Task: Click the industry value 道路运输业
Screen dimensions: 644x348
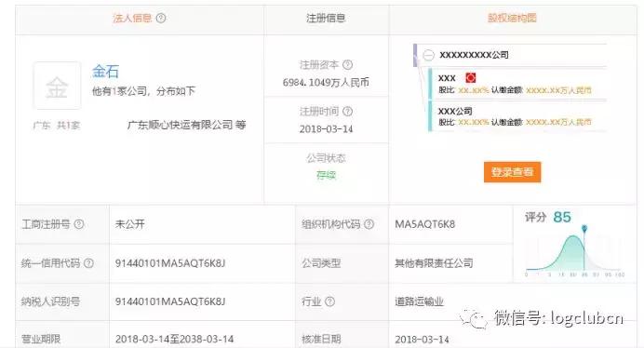Action: click(x=419, y=301)
